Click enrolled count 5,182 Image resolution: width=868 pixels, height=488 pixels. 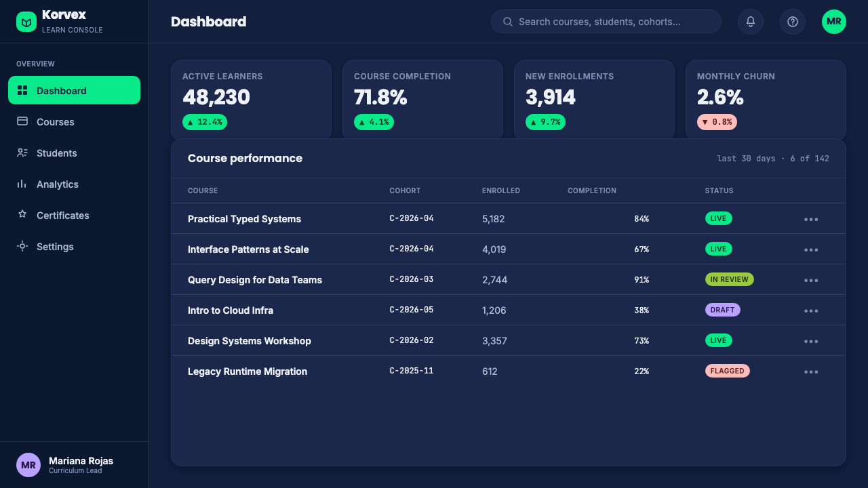(494, 219)
